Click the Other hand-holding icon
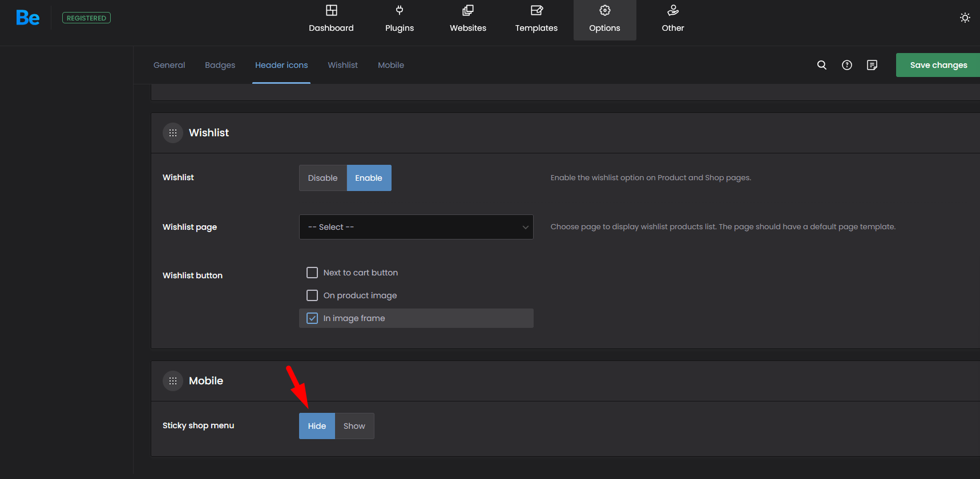The image size is (980, 479). [x=673, y=10]
